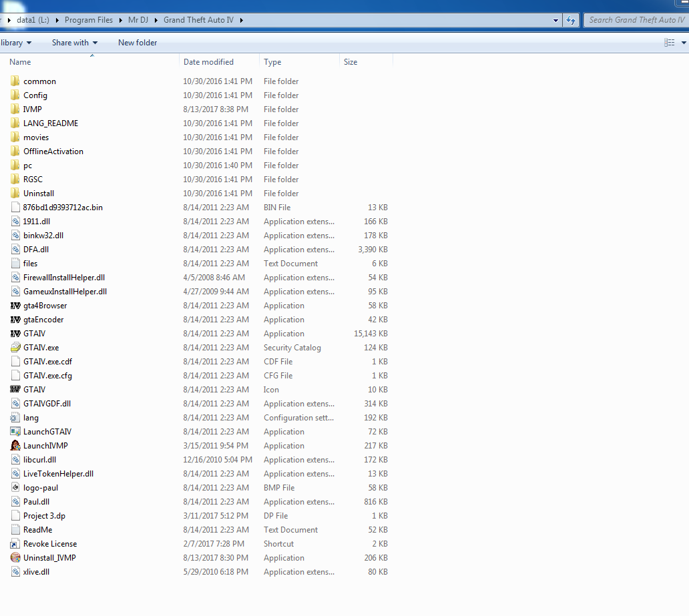Select the common folder icon
This screenshot has height=616, width=689.
(15, 81)
